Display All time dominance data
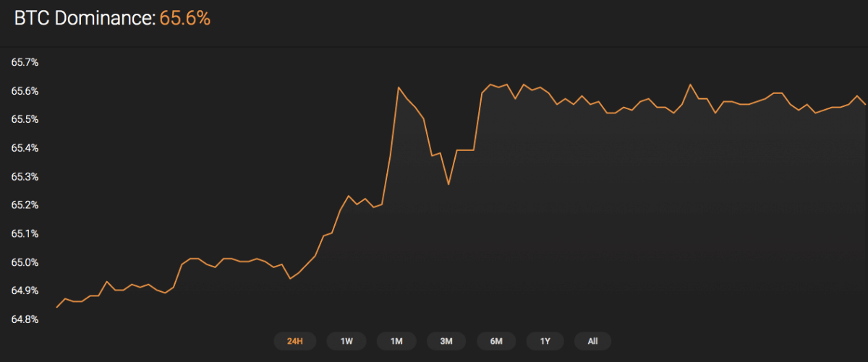 pos(592,341)
